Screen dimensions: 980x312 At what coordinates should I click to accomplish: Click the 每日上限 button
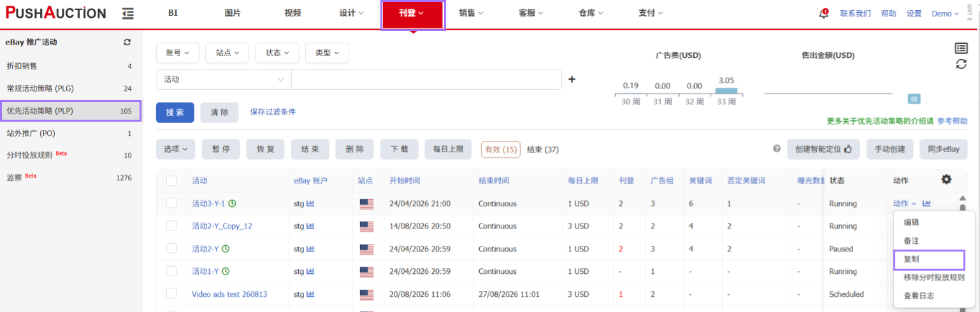click(x=448, y=149)
